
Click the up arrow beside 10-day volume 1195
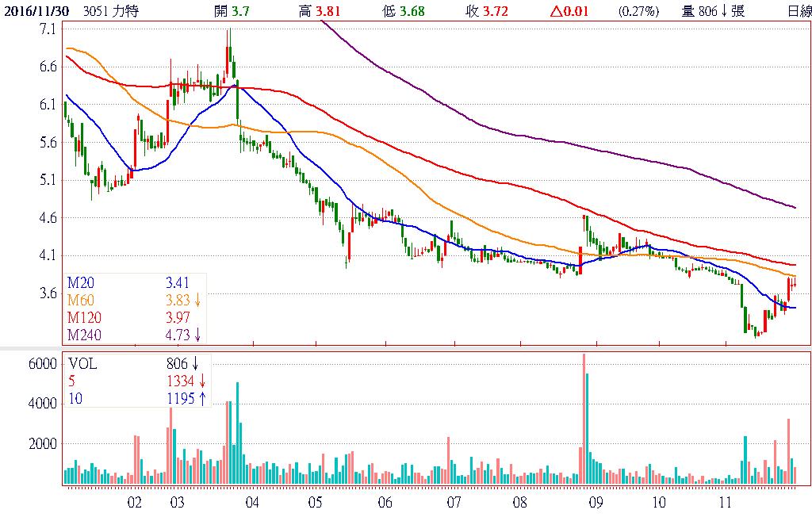[x=202, y=399]
